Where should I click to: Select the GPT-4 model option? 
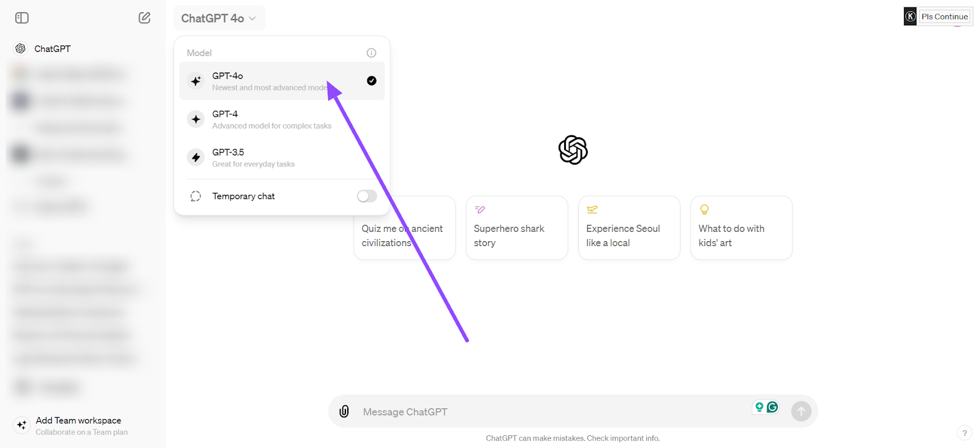[282, 119]
